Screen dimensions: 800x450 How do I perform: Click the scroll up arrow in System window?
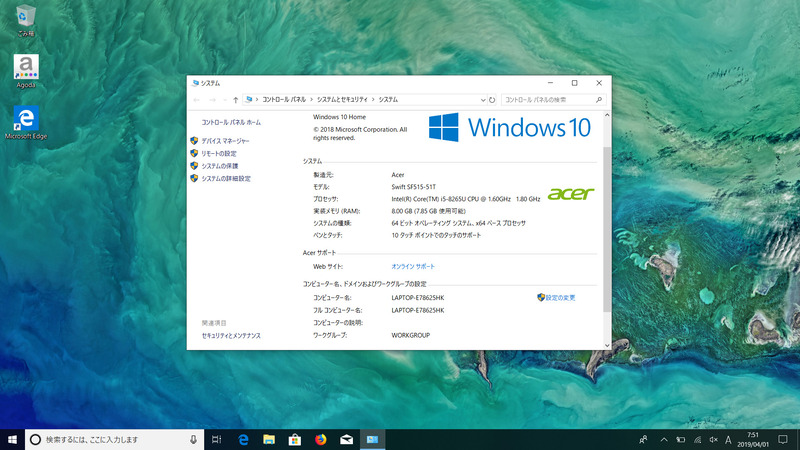[x=607, y=115]
